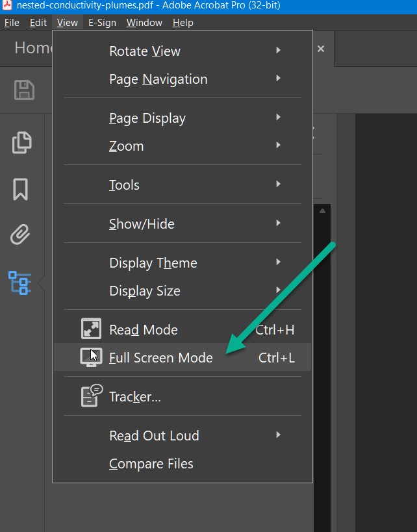Expand the Rotate View submenu
Screen dimensions: 417x532
pos(183,51)
